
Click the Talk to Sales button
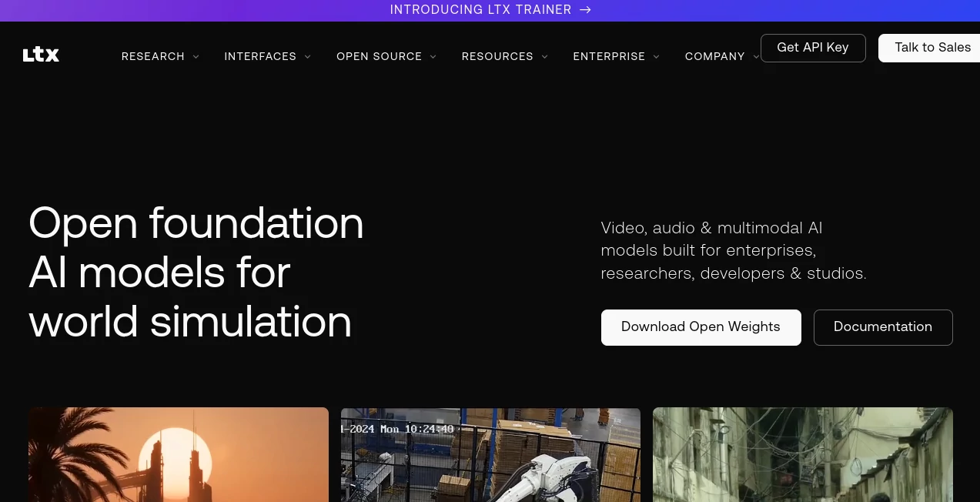pos(929,48)
